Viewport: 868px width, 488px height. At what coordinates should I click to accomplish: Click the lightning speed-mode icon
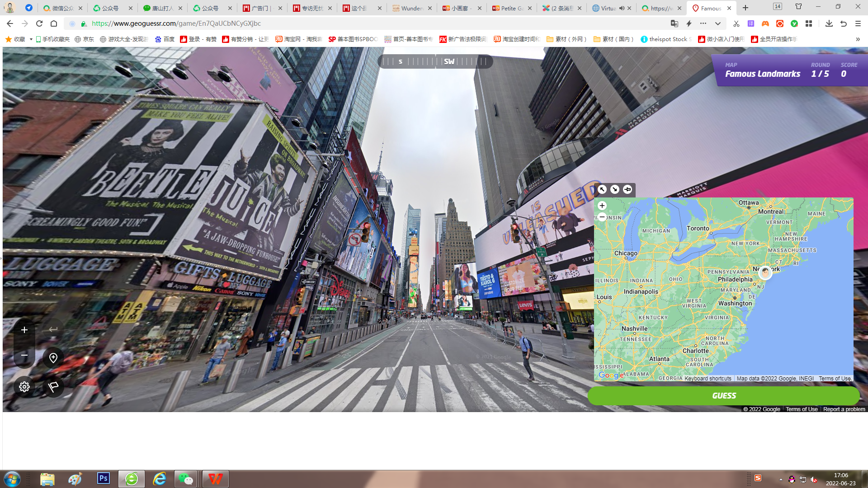coord(689,23)
